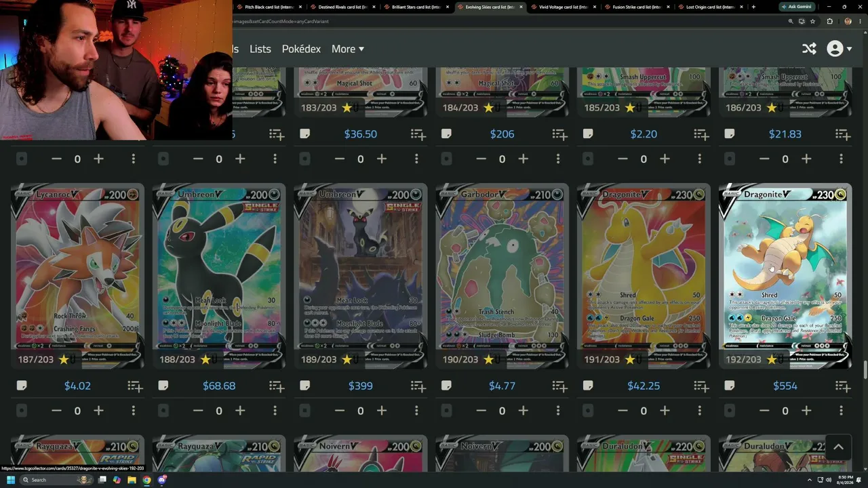This screenshot has height=488, width=868.
Task: Increase the count for Lycanroc V 187/203
Action: coord(99,411)
